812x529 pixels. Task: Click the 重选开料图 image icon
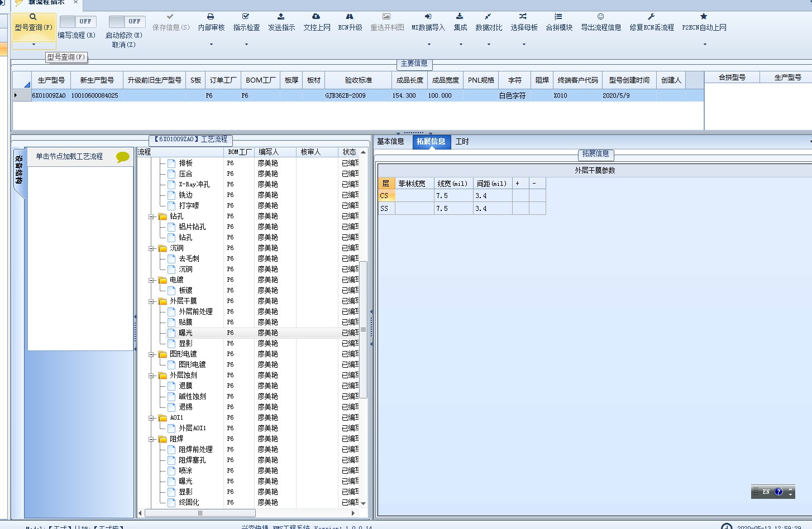[386, 17]
